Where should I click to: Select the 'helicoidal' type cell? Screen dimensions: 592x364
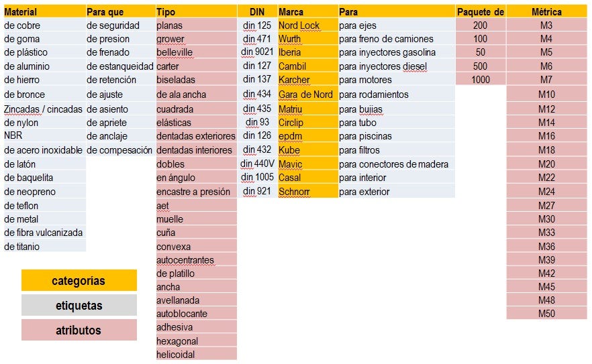196,354
